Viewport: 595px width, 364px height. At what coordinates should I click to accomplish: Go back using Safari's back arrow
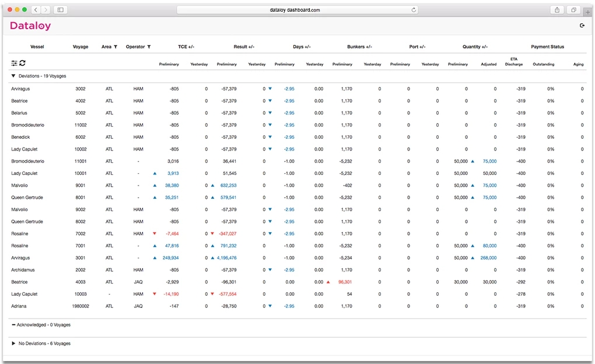click(x=36, y=10)
